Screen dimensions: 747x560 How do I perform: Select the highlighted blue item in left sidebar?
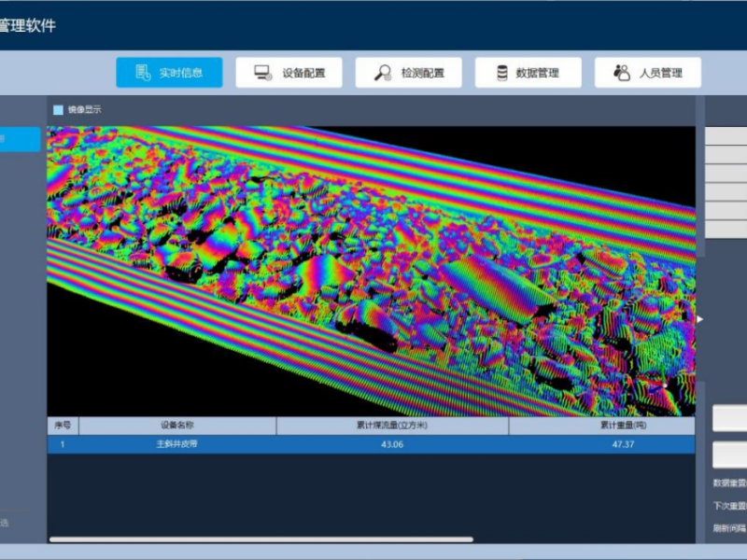(x=20, y=139)
